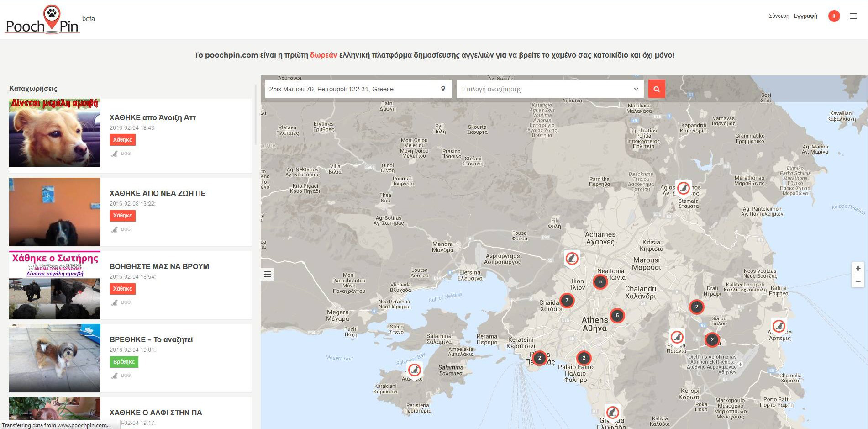Click the red search magnifier button
Image resolution: width=868 pixels, height=429 pixels.
[x=657, y=89]
